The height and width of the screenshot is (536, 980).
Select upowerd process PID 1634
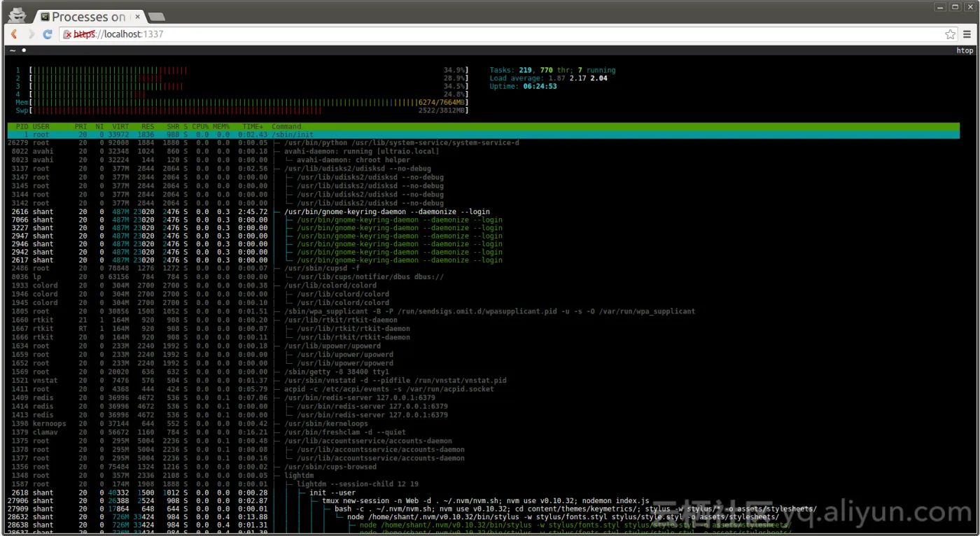coord(483,346)
